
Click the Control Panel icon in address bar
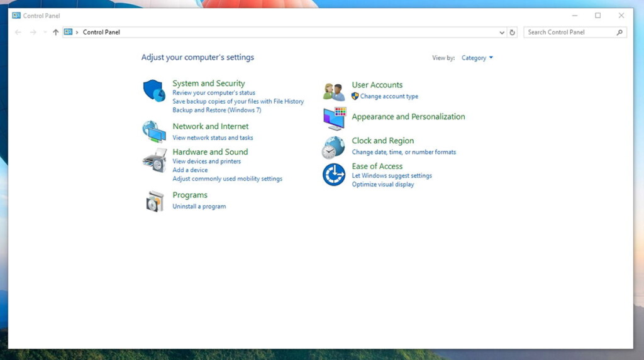(68, 32)
